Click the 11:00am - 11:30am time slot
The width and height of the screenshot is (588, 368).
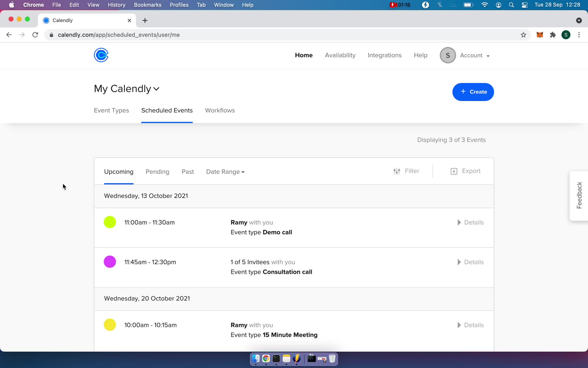[149, 223]
